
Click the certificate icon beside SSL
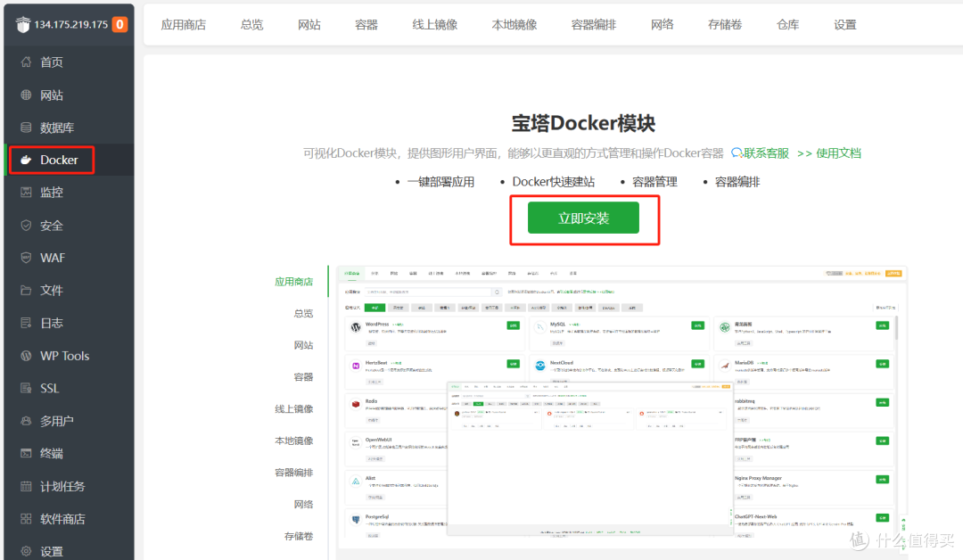click(26, 388)
